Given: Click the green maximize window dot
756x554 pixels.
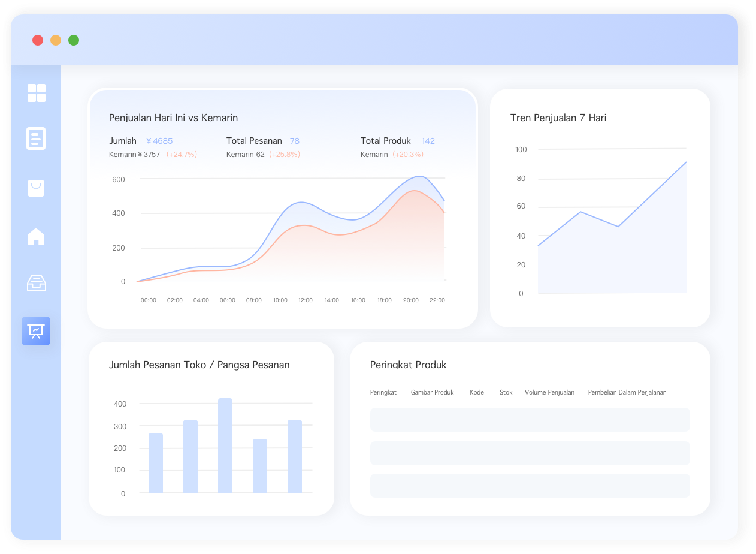Looking at the screenshot, I should 74,40.
